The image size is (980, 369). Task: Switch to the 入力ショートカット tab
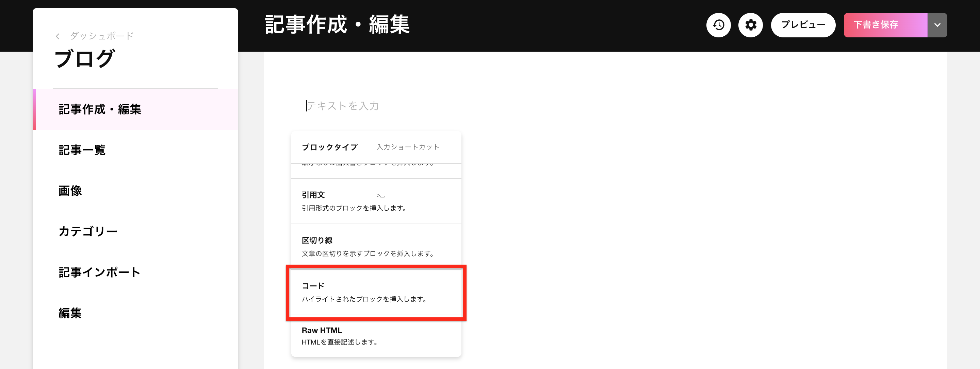pyautogui.click(x=407, y=147)
